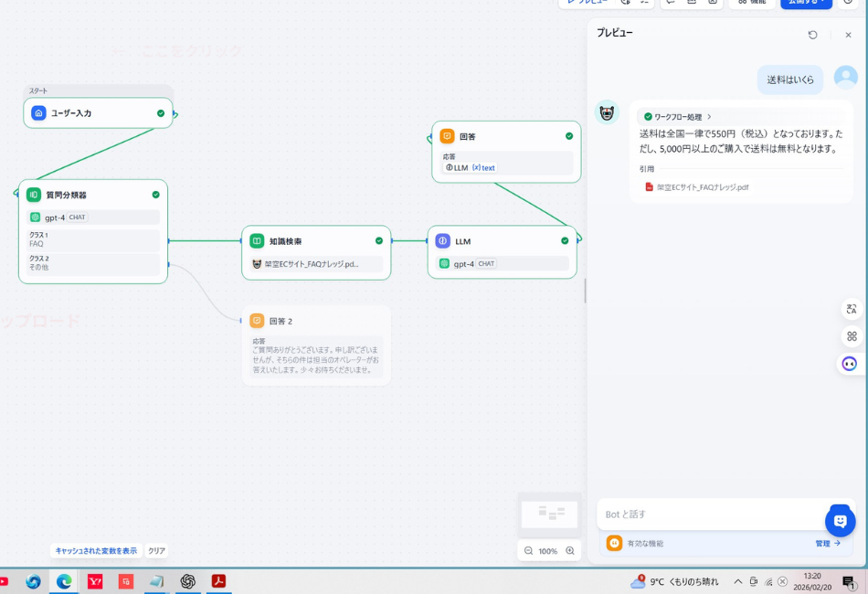
Task: Select the 質問分類器 node icon
Action: click(x=34, y=195)
